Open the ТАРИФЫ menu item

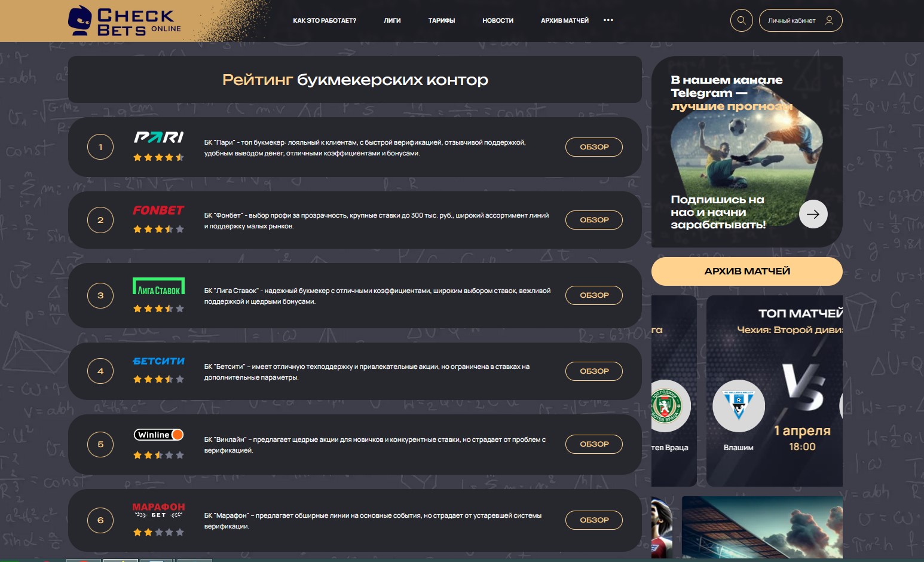[x=442, y=20]
